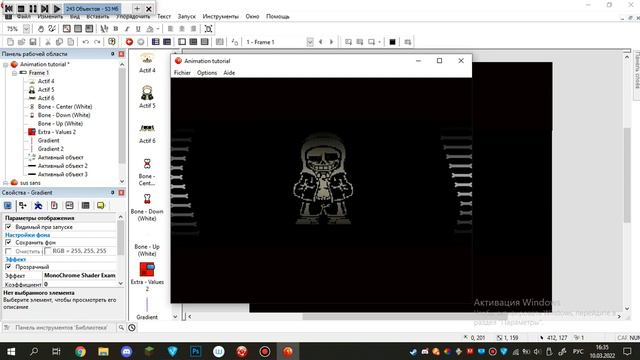Click the Undo arrow icon

tap(85, 42)
